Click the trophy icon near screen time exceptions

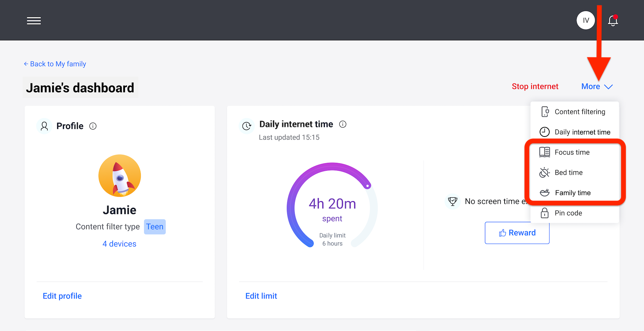pos(452,201)
